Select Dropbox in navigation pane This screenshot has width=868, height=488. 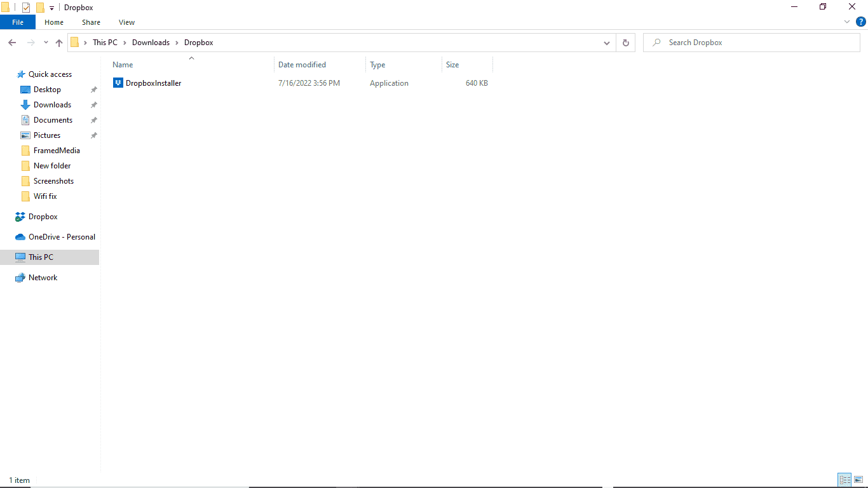point(43,217)
